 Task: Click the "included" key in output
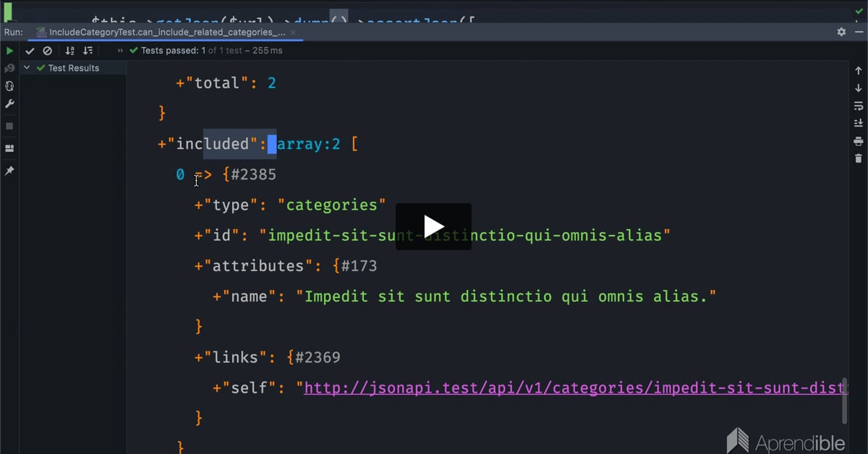213,144
